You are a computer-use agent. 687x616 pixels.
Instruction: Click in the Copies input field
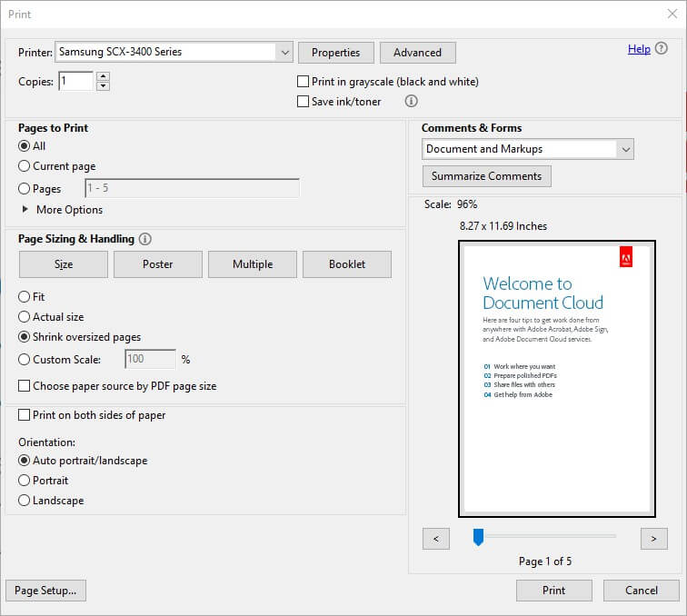pos(75,81)
